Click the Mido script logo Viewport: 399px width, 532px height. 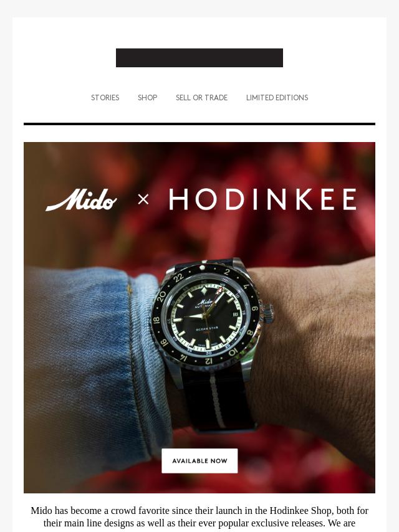pyautogui.click(x=82, y=199)
